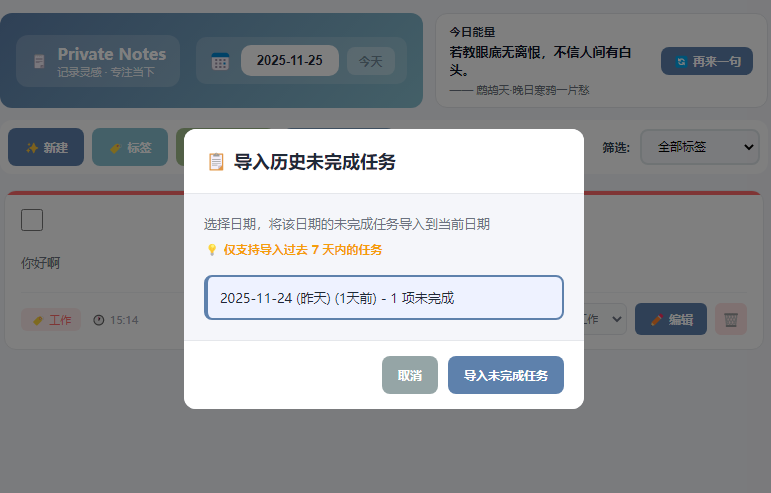Click 取消 to close the dialog
The image size is (771, 493).
pyautogui.click(x=410, y=375)
